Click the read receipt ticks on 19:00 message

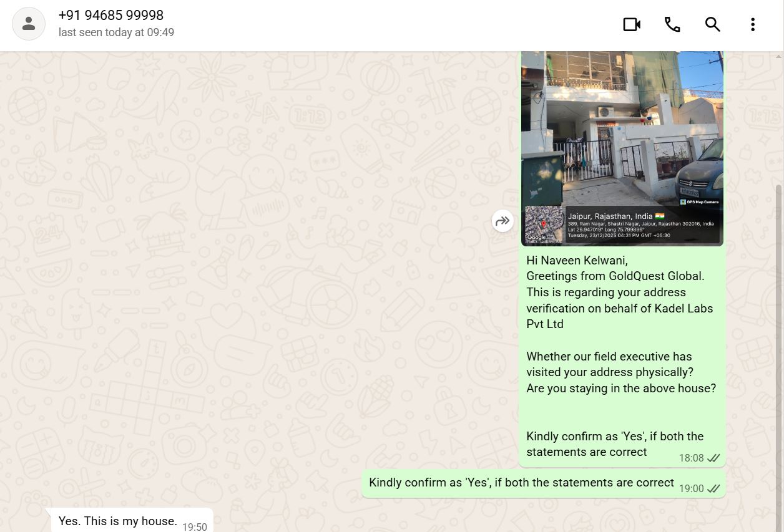(714, 489)
